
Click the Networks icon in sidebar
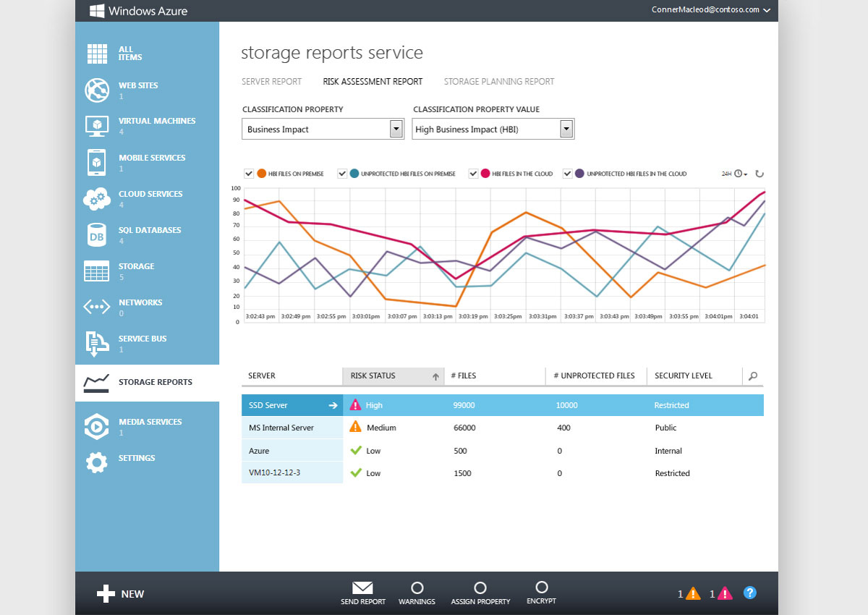pyautogui.click(x=97, y=307)
